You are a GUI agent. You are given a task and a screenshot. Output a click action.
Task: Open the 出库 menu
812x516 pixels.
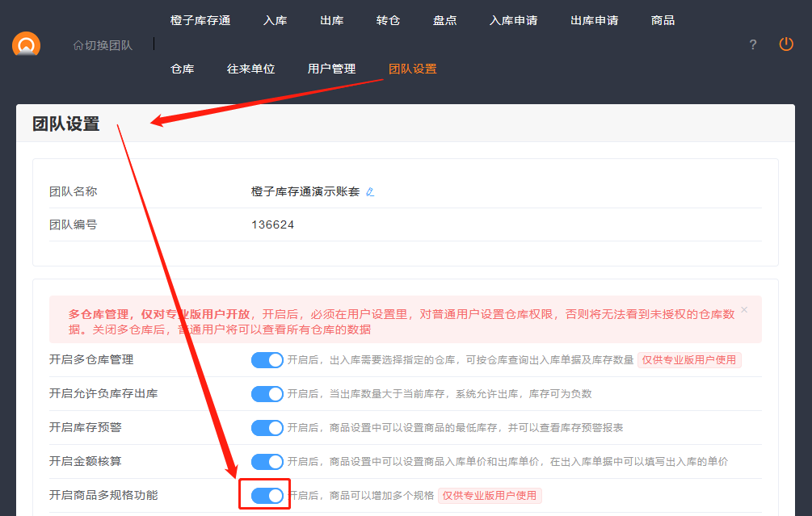pos(331,20)
